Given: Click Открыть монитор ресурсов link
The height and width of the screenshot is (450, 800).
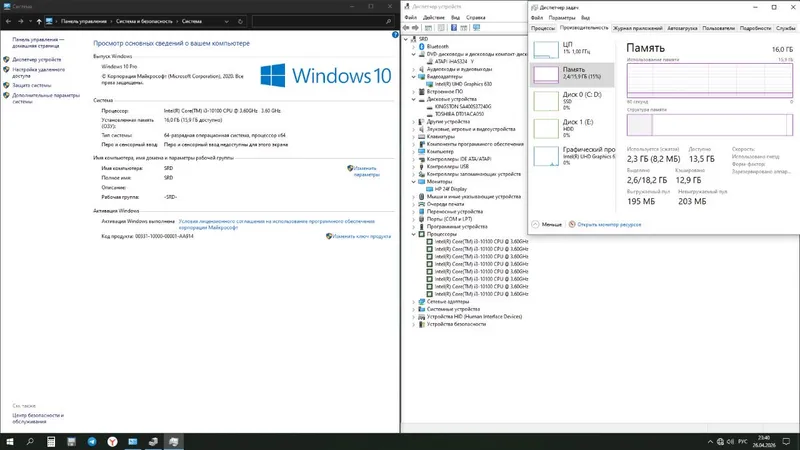Looking at the screenshot, I should click(x=609, y=224).
